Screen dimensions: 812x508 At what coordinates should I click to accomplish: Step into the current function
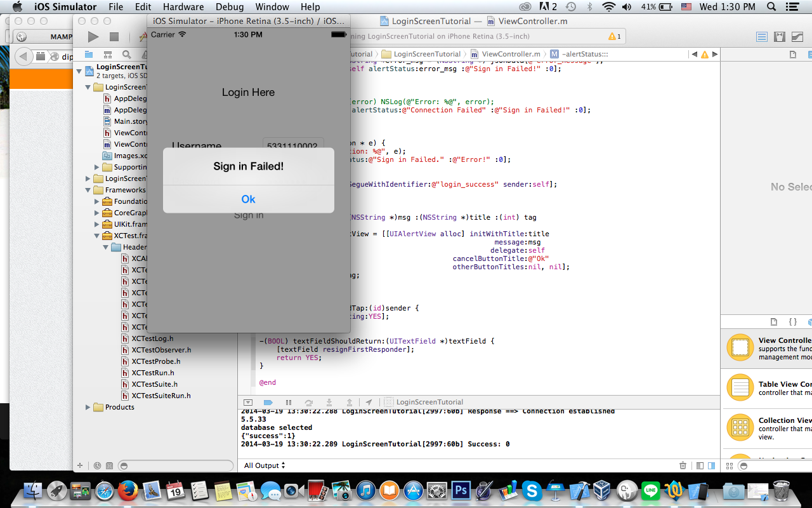[329, 402]
